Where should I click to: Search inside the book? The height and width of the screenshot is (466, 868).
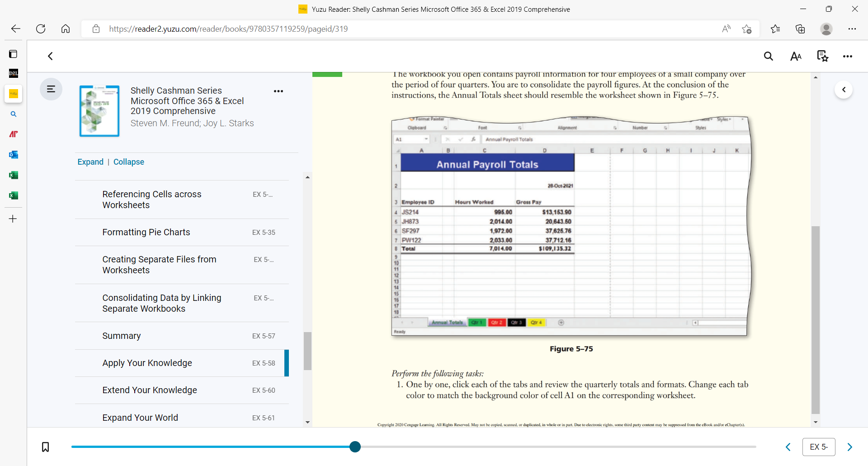[769, 56]
